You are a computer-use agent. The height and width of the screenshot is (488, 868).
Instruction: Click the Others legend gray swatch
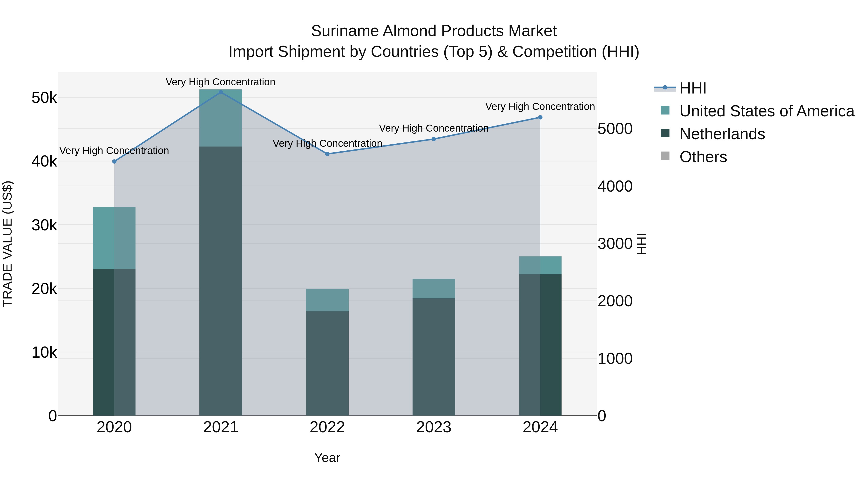[x=665, y=156]
